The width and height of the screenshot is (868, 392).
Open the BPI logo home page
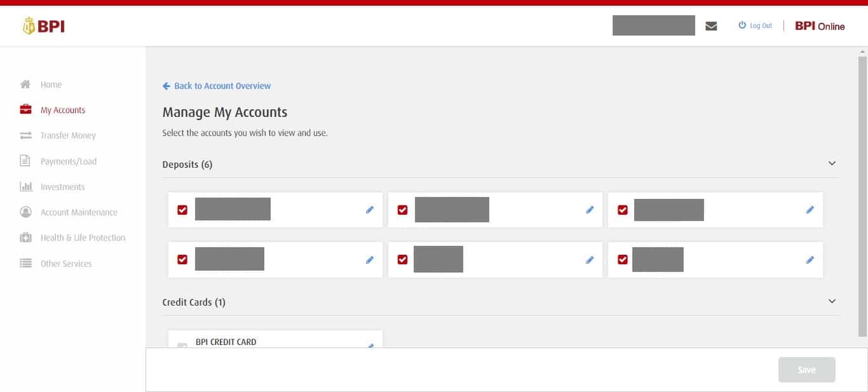[x=43, y=26]
